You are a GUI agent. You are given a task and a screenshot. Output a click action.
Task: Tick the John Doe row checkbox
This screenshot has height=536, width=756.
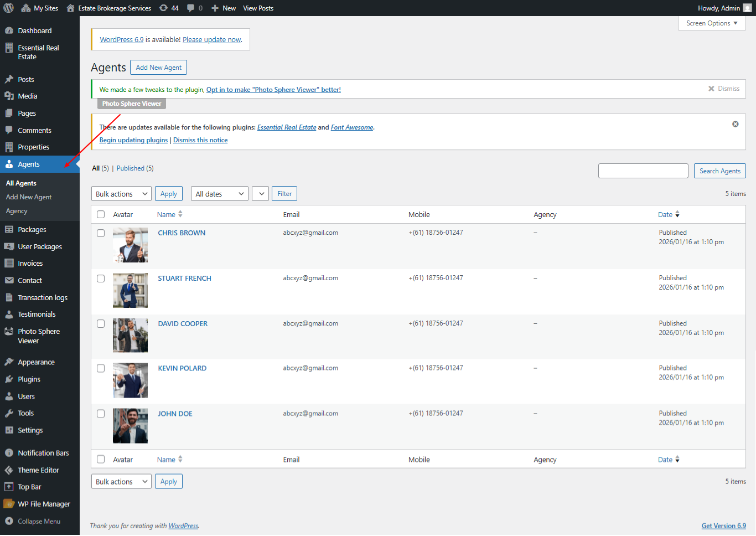(x=101, y=414)
